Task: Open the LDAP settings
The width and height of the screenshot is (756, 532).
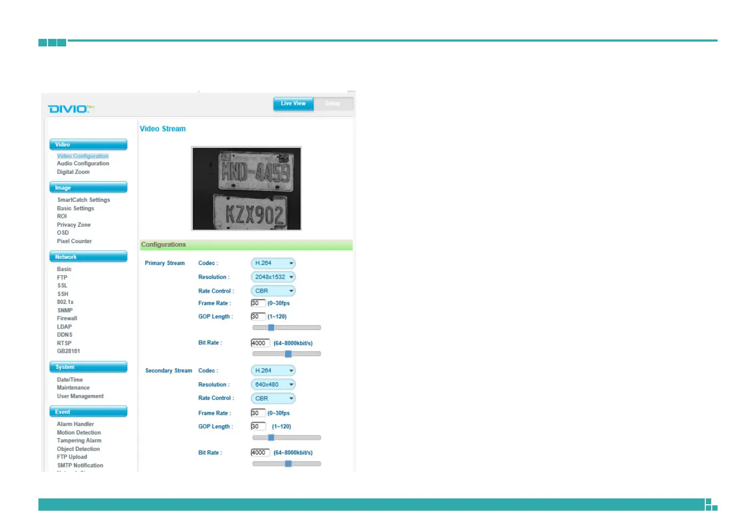Action: pyautogui.click(x=64, y=327)
